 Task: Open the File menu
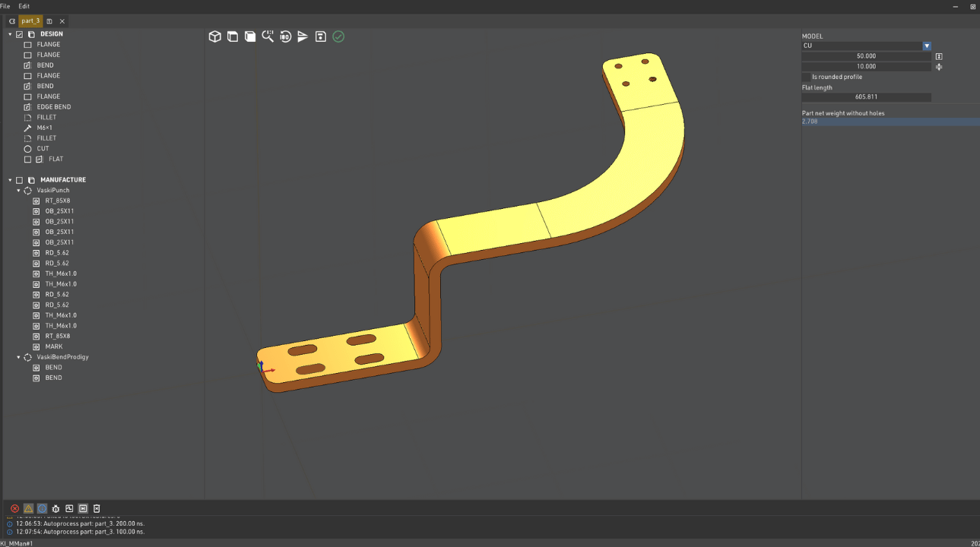coord(5,6)
